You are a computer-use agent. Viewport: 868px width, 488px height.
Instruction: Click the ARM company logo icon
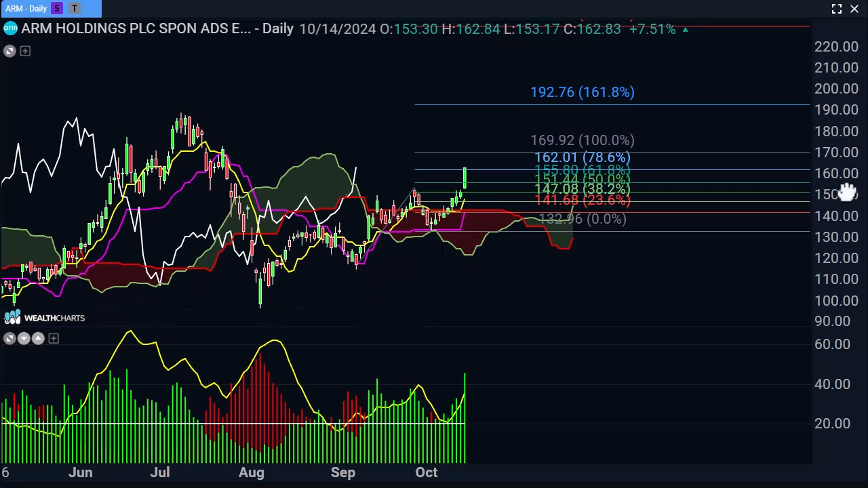tap(9, 28)
